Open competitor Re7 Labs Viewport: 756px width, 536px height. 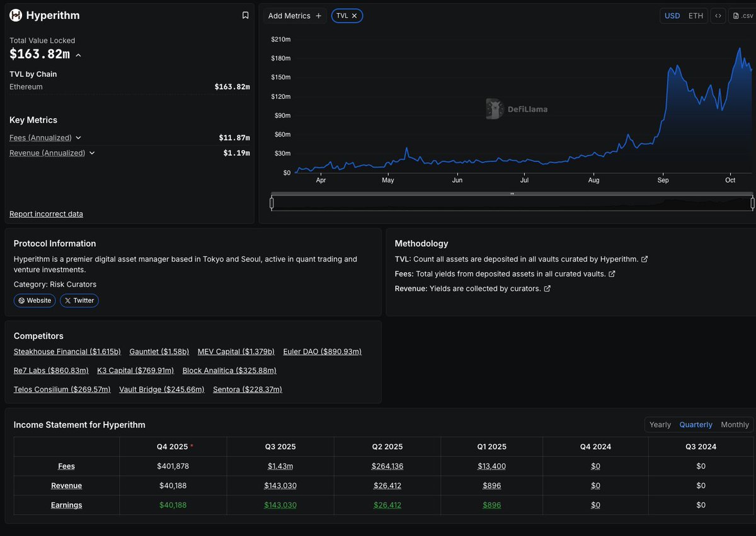click(x=51, y=370)
